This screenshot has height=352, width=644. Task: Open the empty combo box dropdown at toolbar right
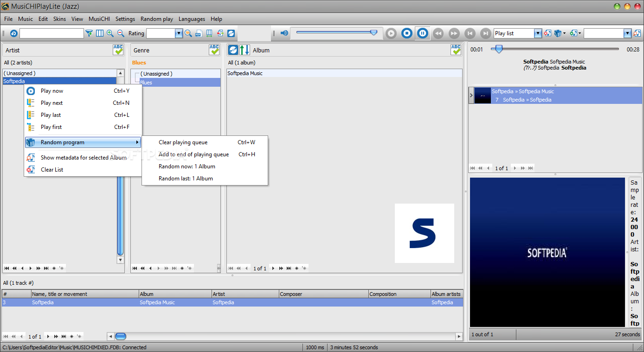pos(628,33)
